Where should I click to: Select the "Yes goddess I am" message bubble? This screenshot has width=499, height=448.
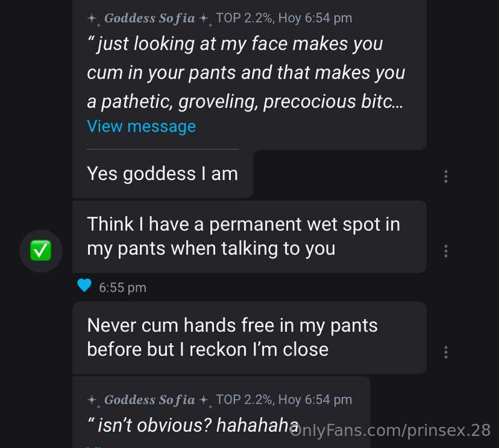(163, 174)
